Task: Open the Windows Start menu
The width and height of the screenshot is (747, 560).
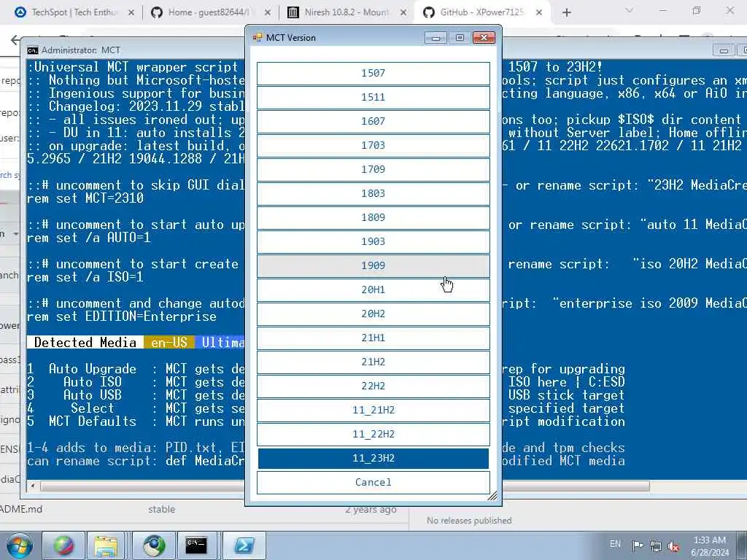Action: click(x=20, y=545)
